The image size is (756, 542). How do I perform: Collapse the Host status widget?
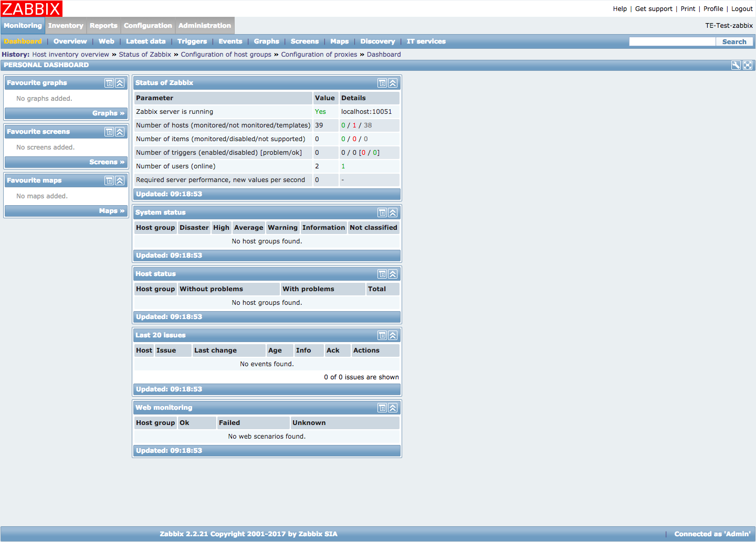(393, 274)
